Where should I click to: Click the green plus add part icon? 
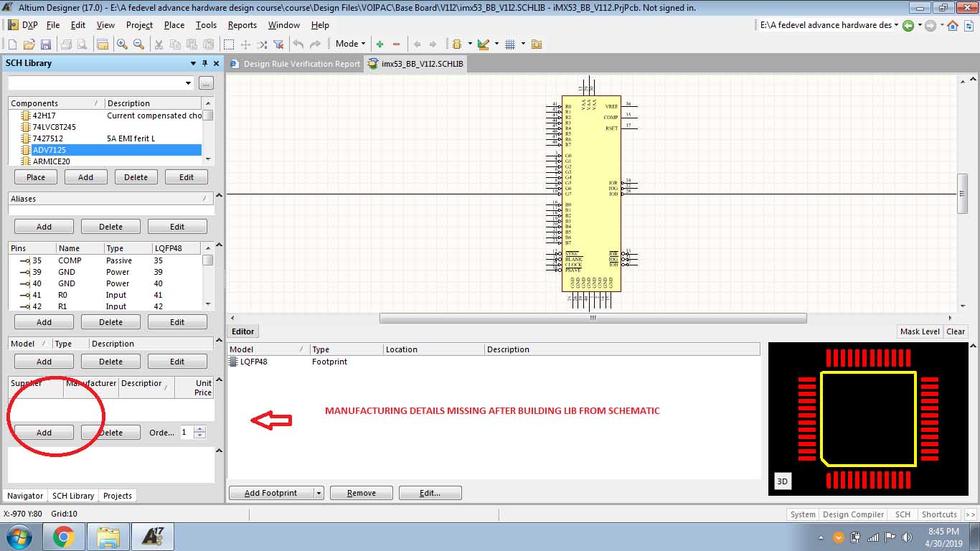380,44
